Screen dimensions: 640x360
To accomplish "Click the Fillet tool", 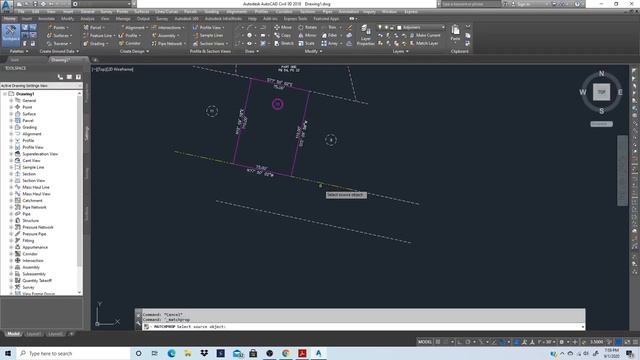I will click(329, 36).
